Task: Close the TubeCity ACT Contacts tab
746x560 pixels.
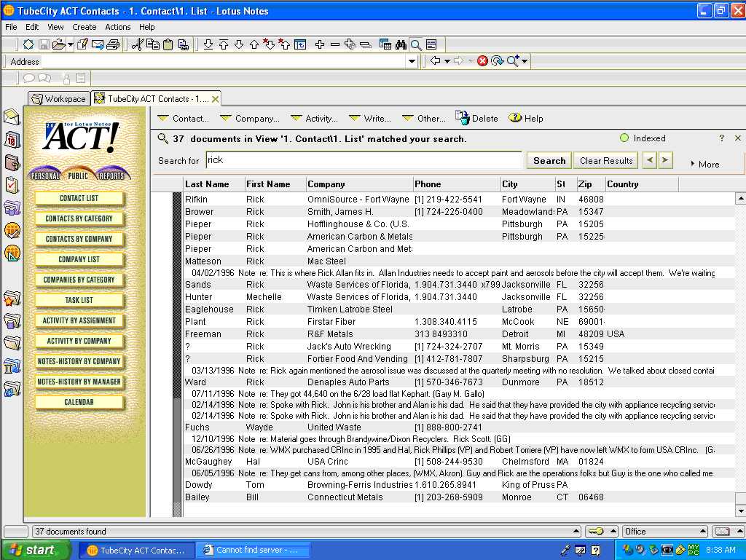Action: point(216,99)
